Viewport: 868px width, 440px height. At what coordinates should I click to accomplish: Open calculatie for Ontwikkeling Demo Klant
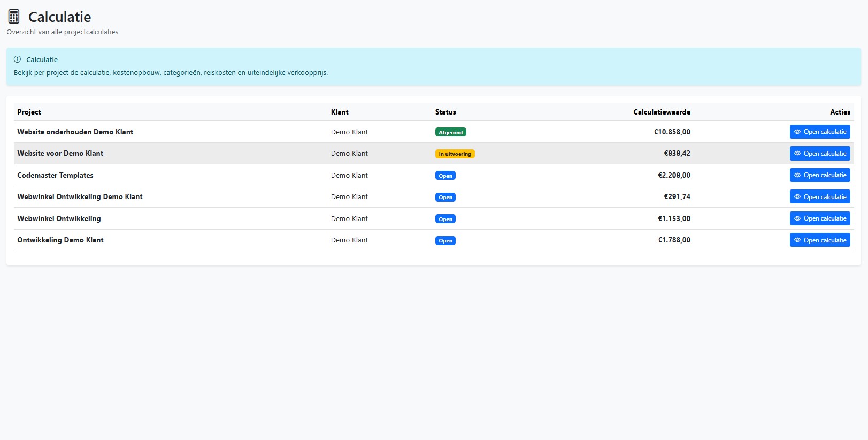click(820, 240)
